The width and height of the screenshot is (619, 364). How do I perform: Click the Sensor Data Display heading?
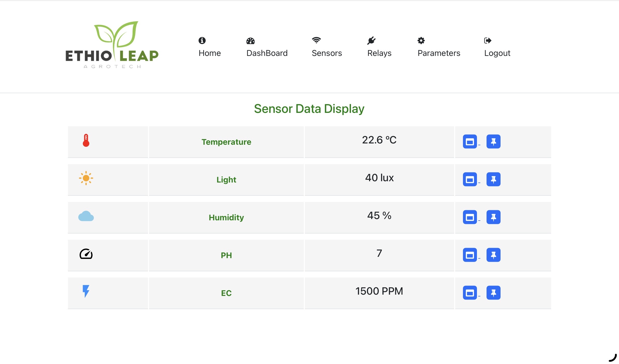[309, 109]
